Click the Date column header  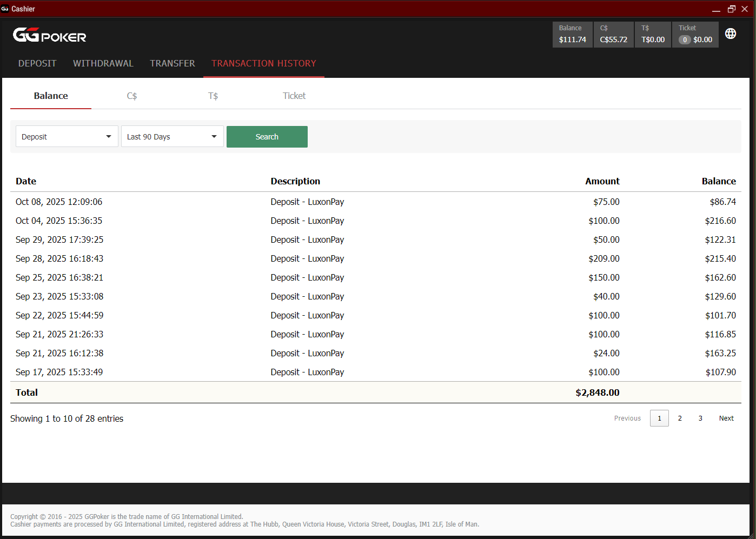click(x=26, y=181)
